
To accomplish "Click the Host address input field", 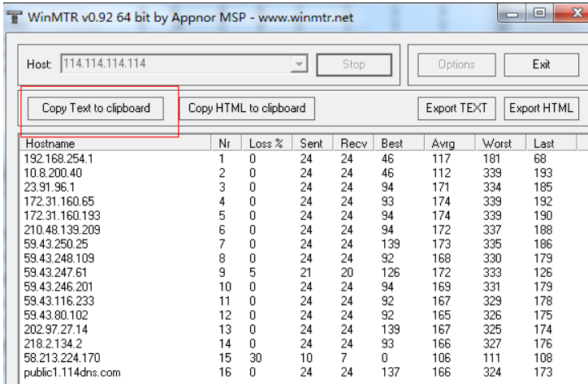I will pos(174,64).
